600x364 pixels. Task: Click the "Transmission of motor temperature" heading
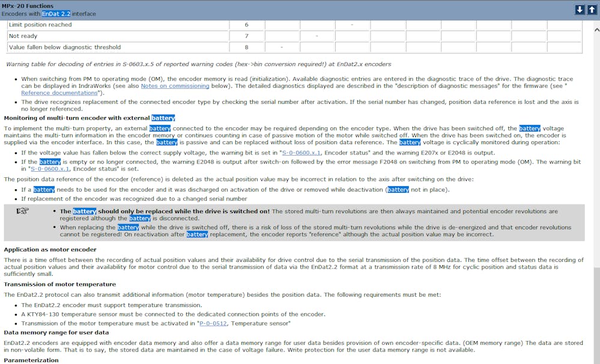tap(59, 284)
